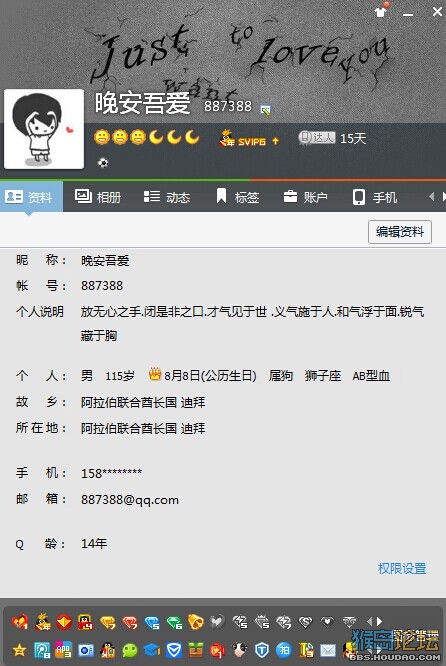Screen dimensions: 446x666
Task: Show next badge icons with right arrow
Action: [x=379, y=621]
